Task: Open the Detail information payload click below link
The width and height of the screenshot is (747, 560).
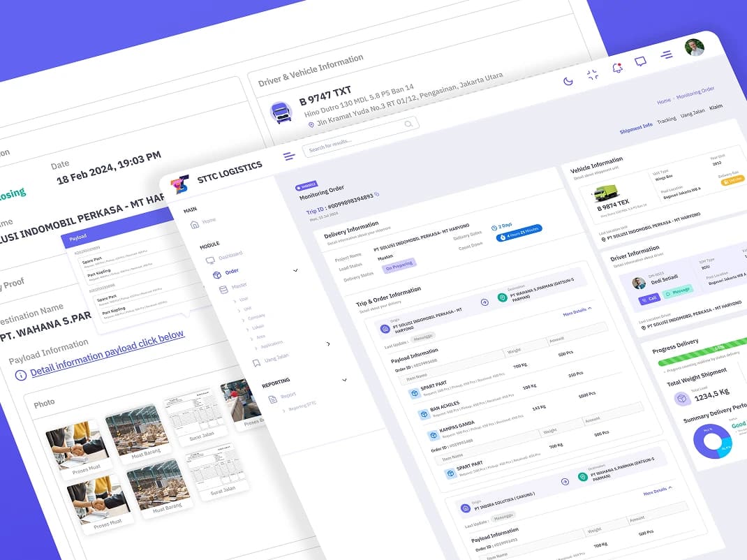Action: 107,352
